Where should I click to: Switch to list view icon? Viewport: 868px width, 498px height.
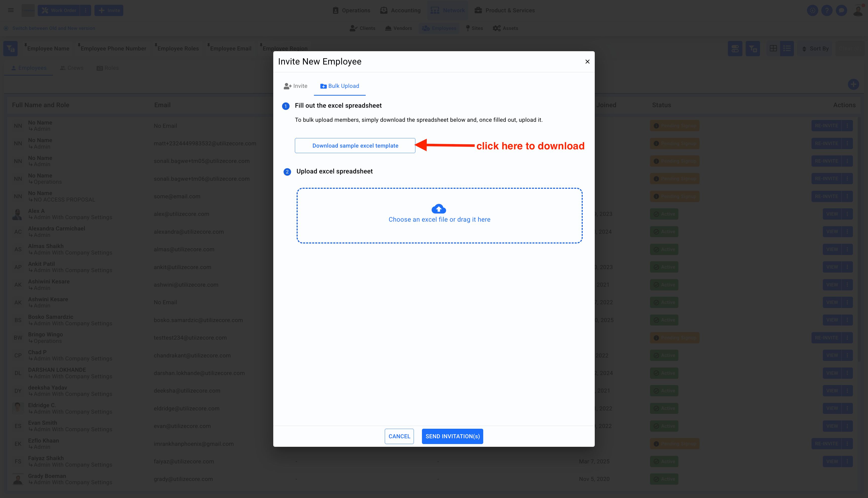coord(787,48)
